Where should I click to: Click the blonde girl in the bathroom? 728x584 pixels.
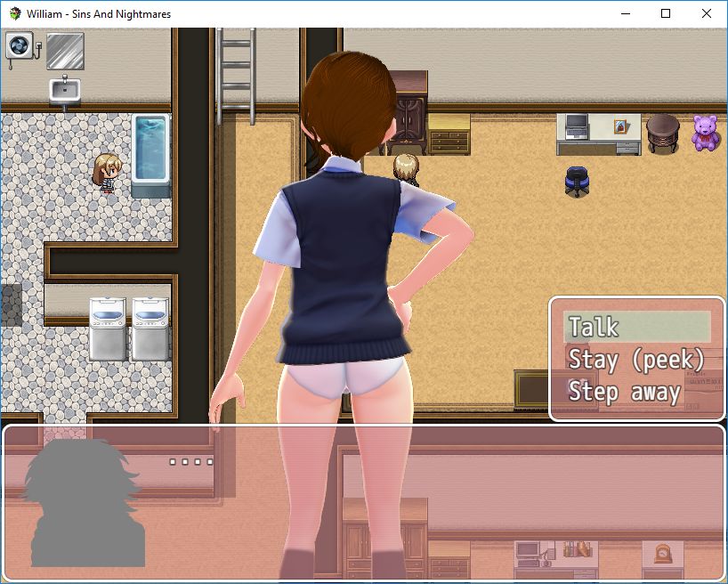point(107,174)
